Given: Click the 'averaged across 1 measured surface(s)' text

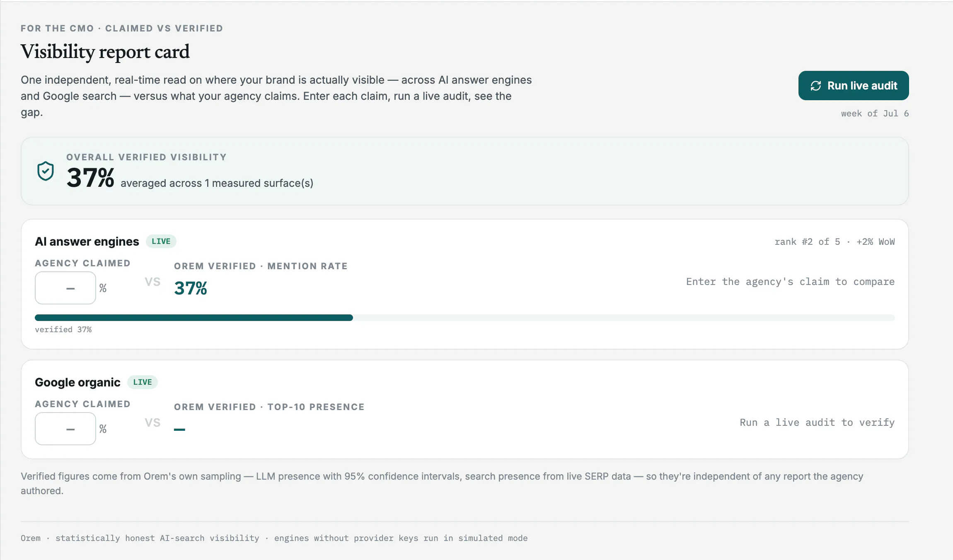Looking at the screenshot, I should [x=217, y=183].
